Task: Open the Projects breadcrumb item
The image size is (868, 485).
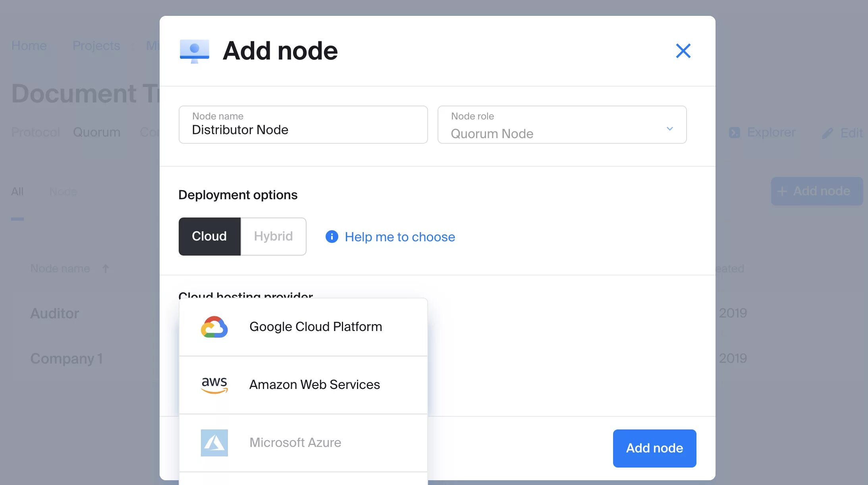Action: coord(96,46)
